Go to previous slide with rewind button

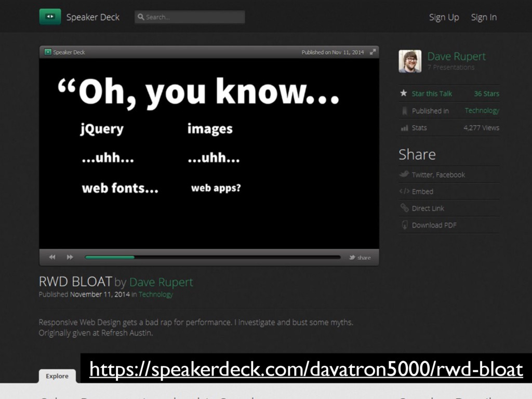(52, 257)
